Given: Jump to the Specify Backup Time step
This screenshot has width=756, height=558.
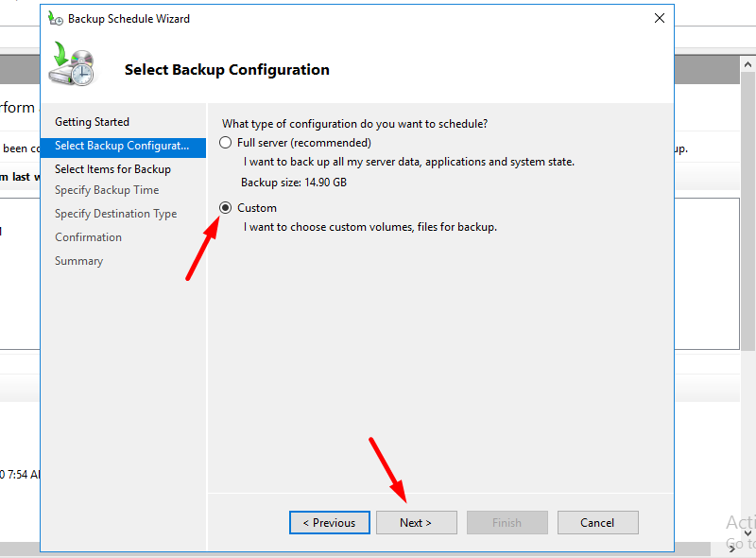Looking at the screenshot, I should point(107,190).
